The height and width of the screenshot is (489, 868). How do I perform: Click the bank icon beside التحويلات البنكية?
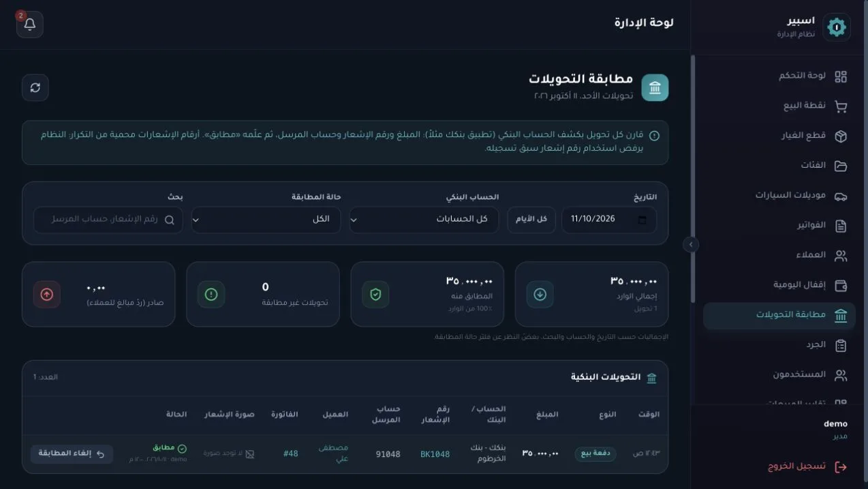[651, 378]
